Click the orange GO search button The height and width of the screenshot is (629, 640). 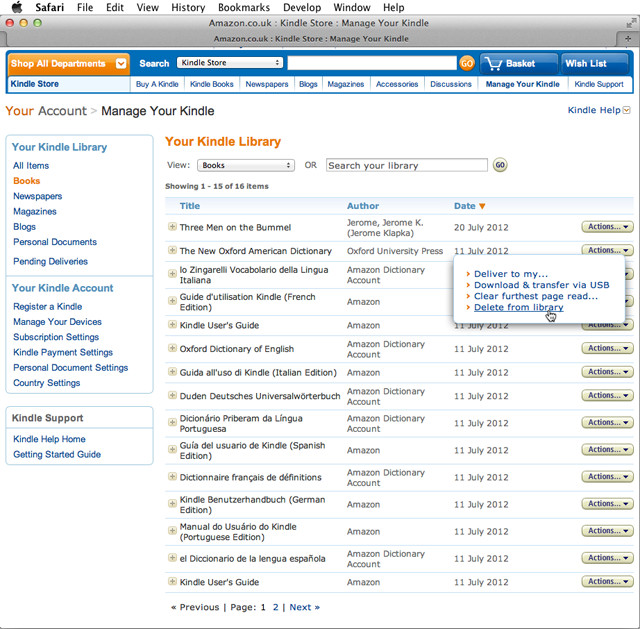tap(467, 63)
